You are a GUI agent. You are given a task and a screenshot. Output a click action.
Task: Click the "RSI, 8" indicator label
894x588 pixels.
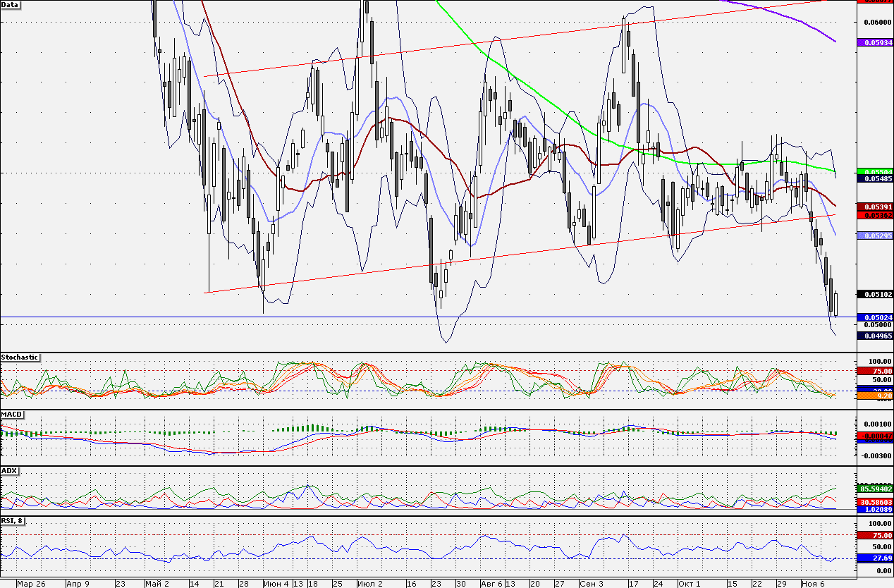(13, 521)
